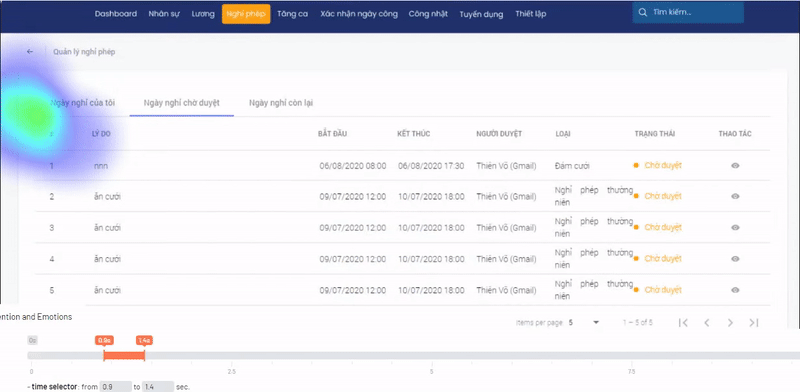View details of row 1 nnn request

735,165
